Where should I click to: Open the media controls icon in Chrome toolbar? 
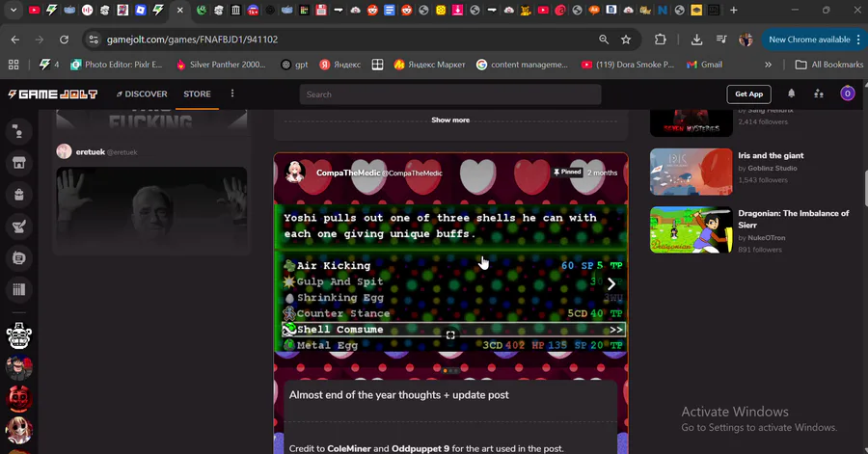(x=721, y=40)
